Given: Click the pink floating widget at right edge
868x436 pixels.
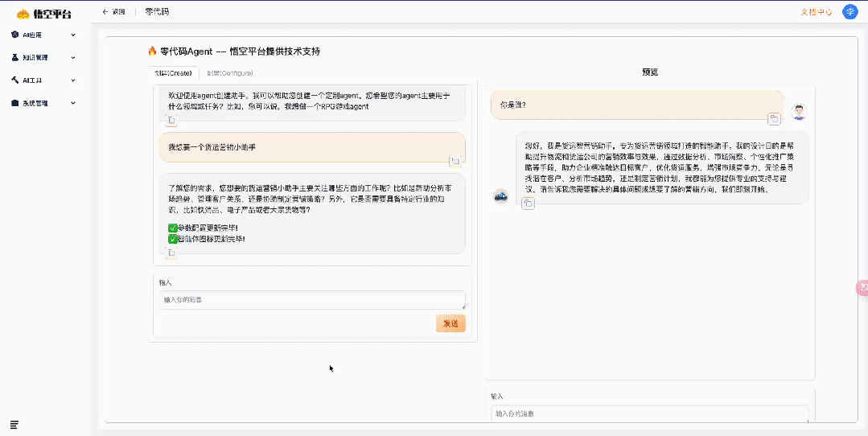Looking at the screenshot, I should point(862,288).
